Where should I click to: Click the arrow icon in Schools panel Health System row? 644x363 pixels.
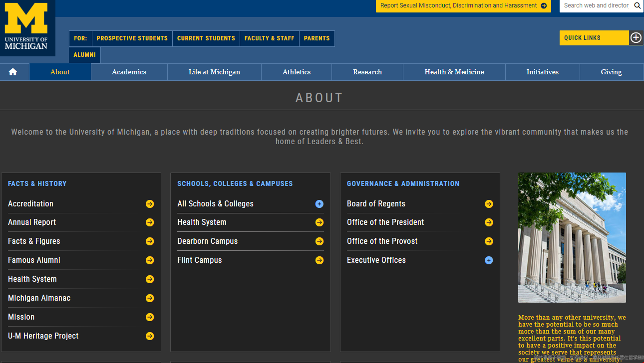tap(320, 222)
